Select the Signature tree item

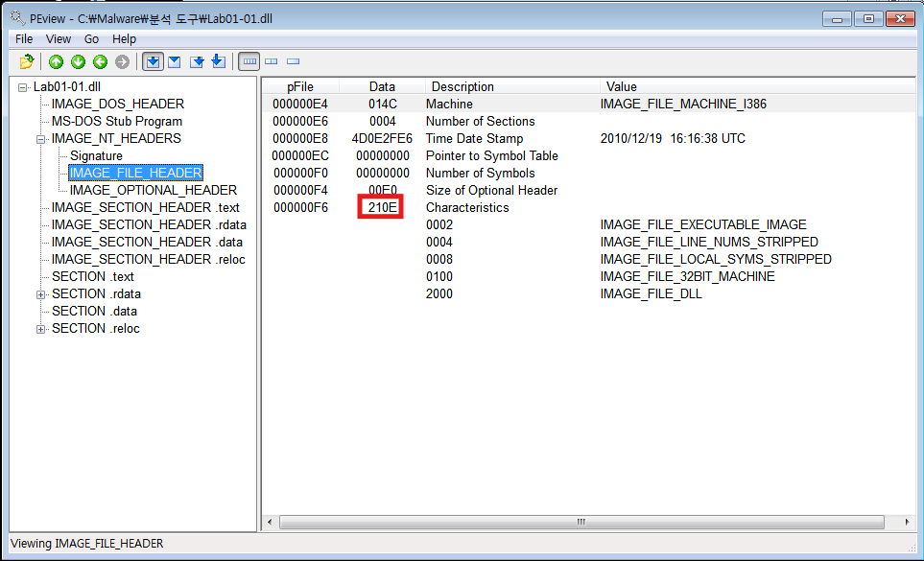[x=96, y=156]
